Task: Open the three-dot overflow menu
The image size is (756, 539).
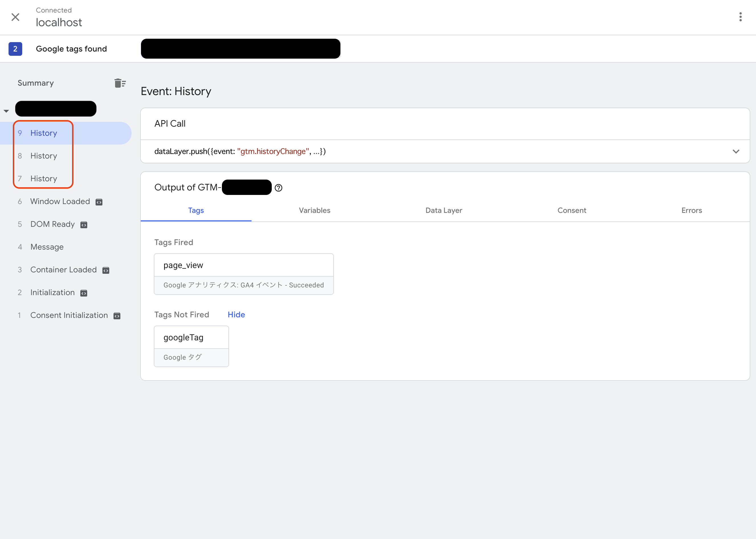Action: (x=740, y=17)
